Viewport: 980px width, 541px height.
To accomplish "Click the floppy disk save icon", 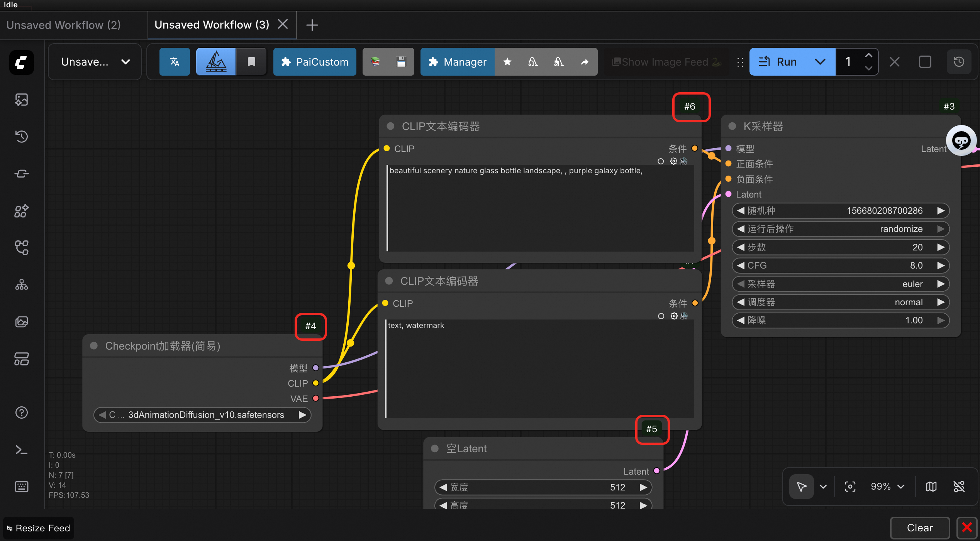I will coord(401,62).
